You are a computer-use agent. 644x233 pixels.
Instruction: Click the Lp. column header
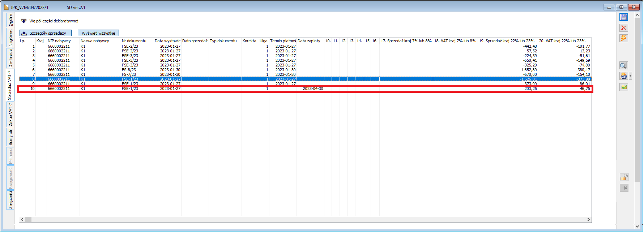pyautogui.click(x=27, y=41)
